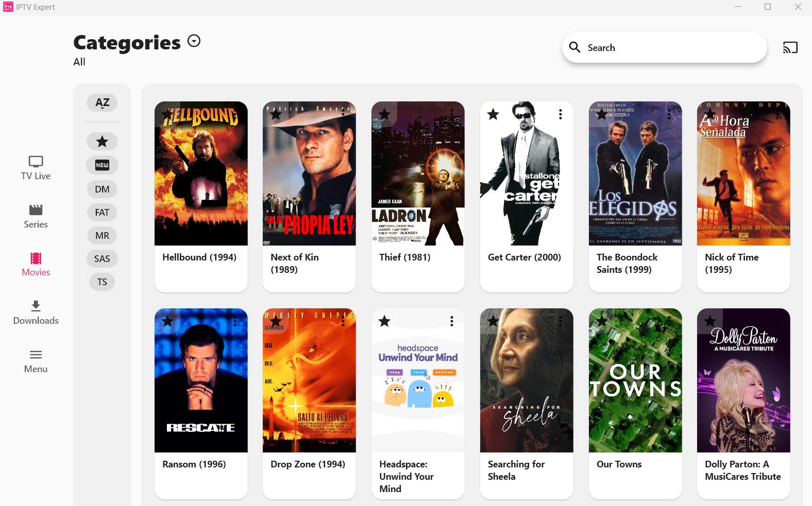Select the TS category
Viewport: 812px width, 506px height.
[x=102, y=282]
